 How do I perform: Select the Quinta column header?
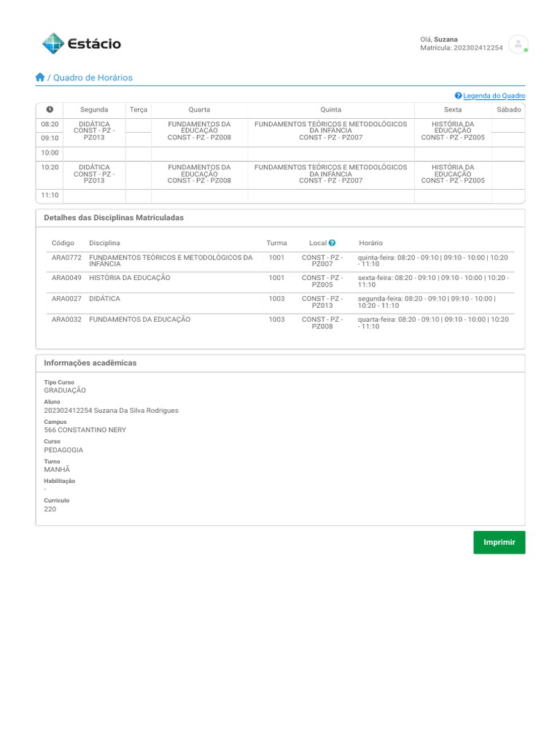click(x=330, y=109)
